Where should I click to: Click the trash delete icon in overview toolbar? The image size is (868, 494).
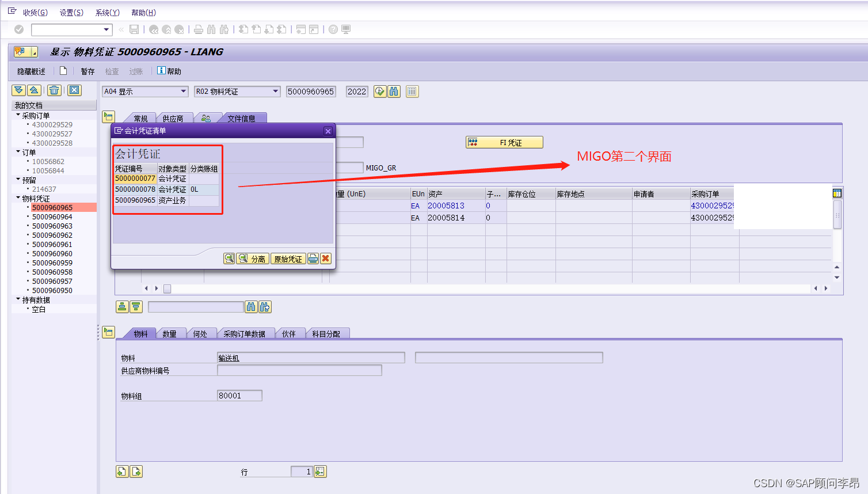click(x=54, y=90)
